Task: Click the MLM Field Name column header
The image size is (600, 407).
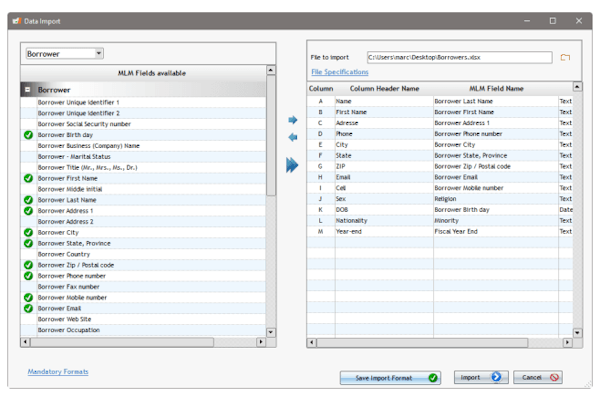Action: coord(495,89)
